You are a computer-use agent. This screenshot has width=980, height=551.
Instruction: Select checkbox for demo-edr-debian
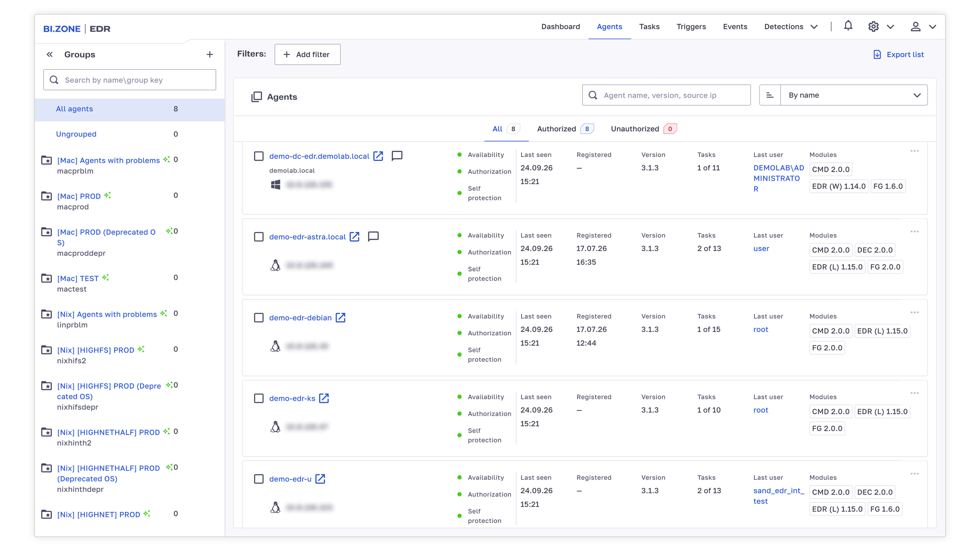[x=259, y=317]
